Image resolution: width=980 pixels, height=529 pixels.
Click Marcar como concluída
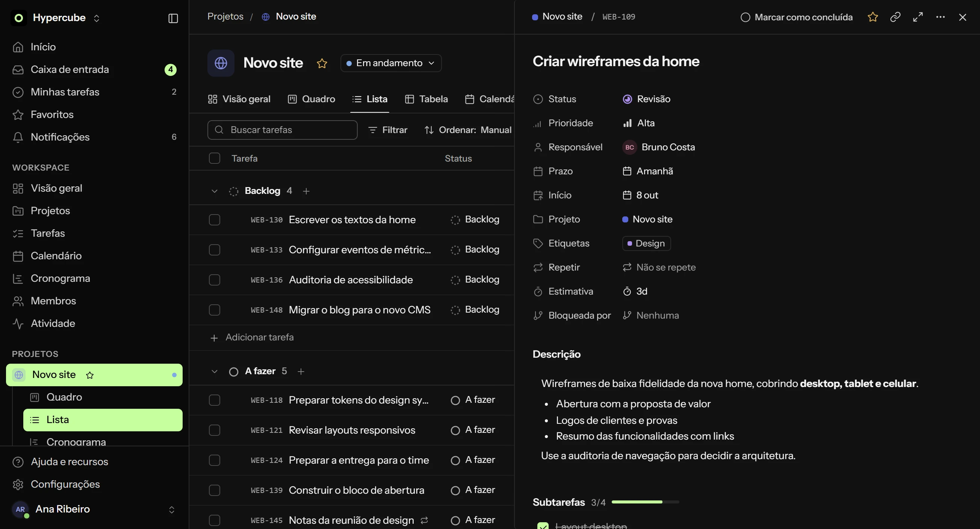(x=797, y=17)
